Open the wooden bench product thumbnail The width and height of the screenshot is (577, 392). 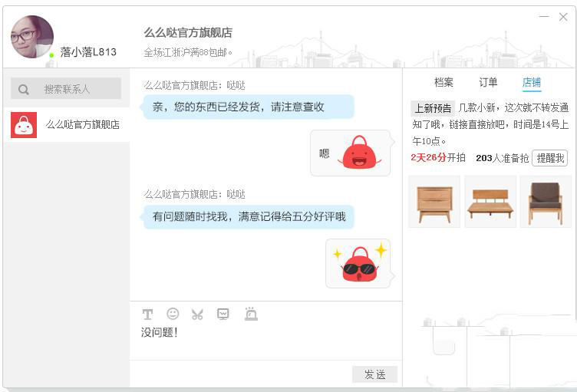tap(490, 201)
